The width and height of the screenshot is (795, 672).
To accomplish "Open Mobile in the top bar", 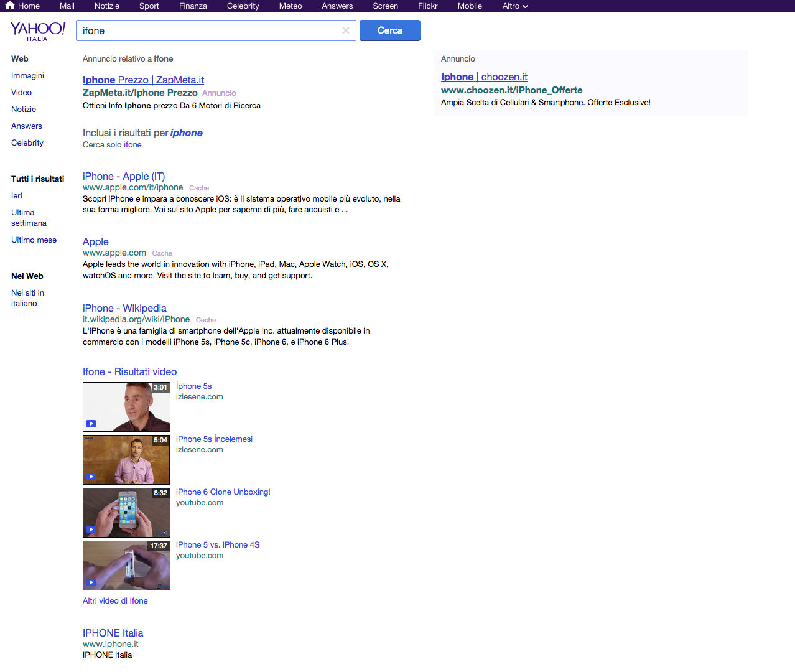I will (470, 6).
